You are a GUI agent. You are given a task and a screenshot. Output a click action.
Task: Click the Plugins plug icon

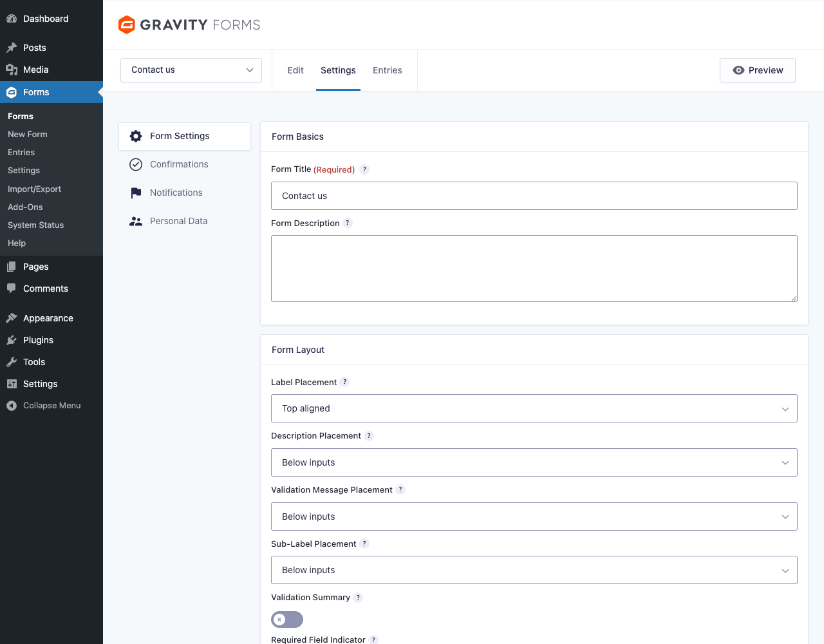[x=12, y=340]
